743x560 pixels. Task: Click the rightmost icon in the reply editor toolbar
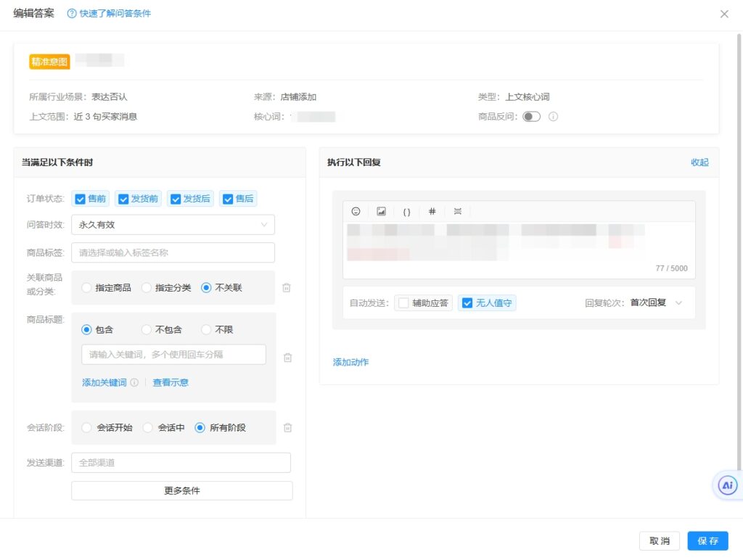(457, 211)
